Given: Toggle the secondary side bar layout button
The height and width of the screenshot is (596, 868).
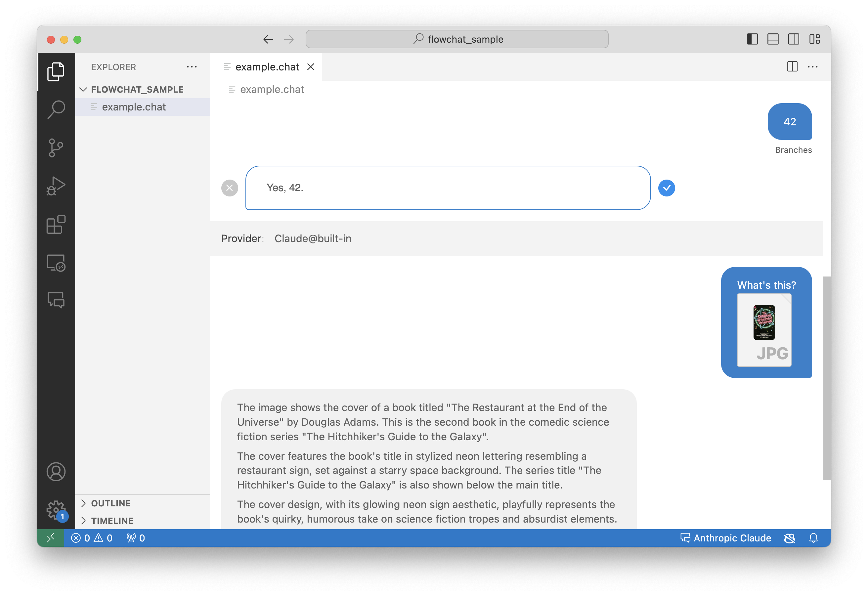Looking at the screenshot, I should (793, 39).
